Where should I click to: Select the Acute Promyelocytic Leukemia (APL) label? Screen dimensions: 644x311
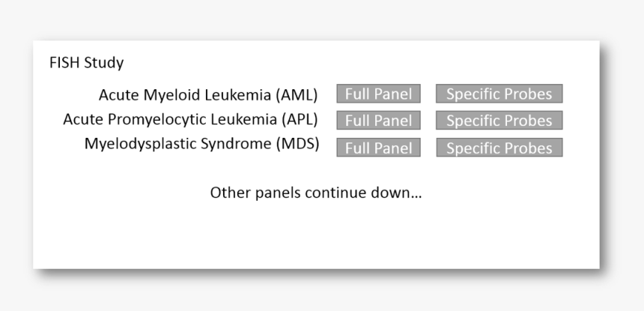click(190, 120)
